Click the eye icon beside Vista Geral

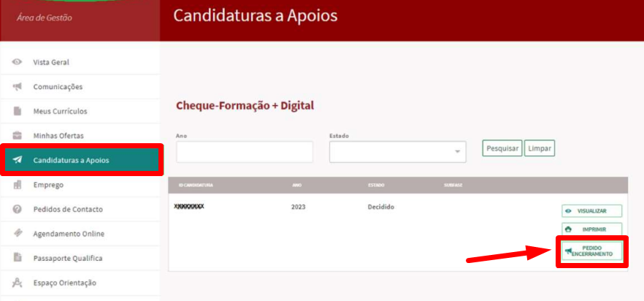[18, 62]
